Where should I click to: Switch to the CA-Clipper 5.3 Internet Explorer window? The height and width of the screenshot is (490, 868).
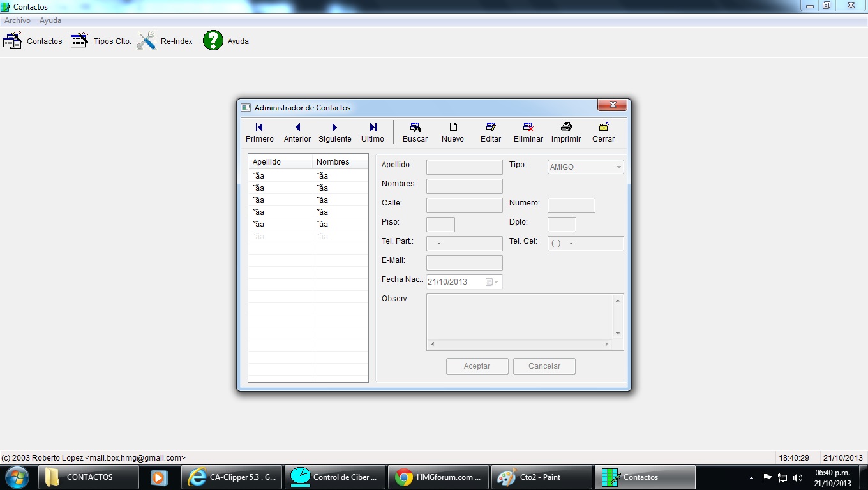click(231, 477)
